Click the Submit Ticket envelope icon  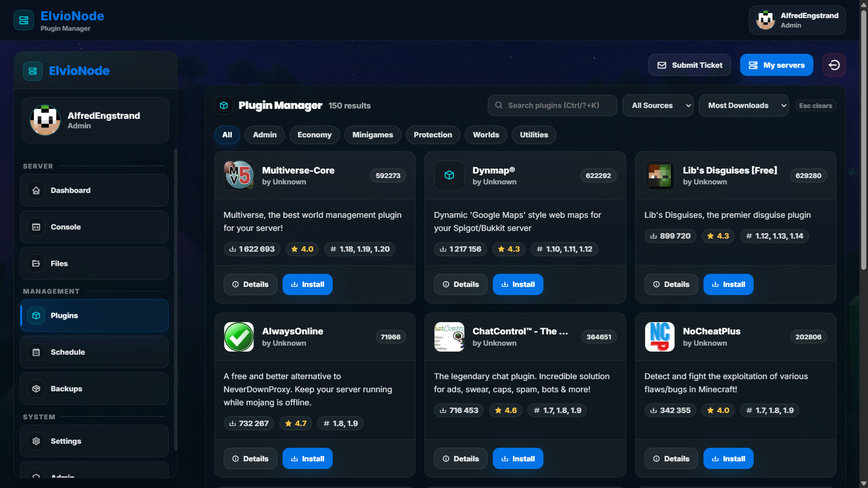click(x=662, y=65)
